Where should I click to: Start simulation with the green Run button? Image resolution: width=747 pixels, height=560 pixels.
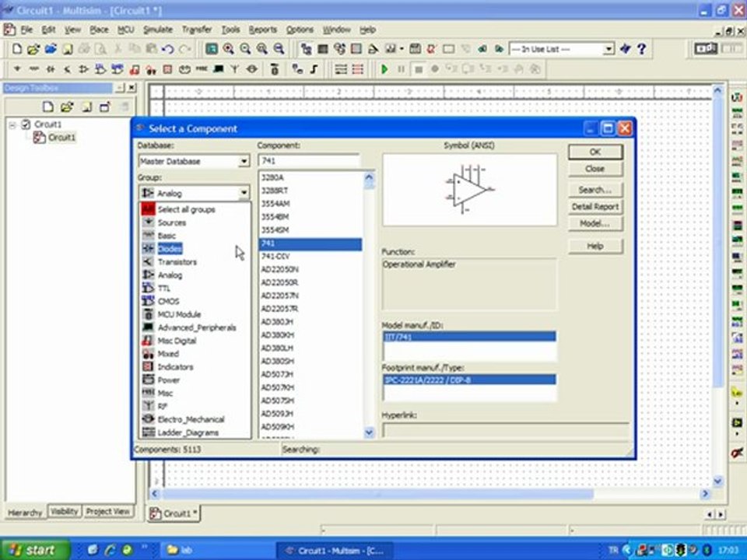[x=384, y=69]
